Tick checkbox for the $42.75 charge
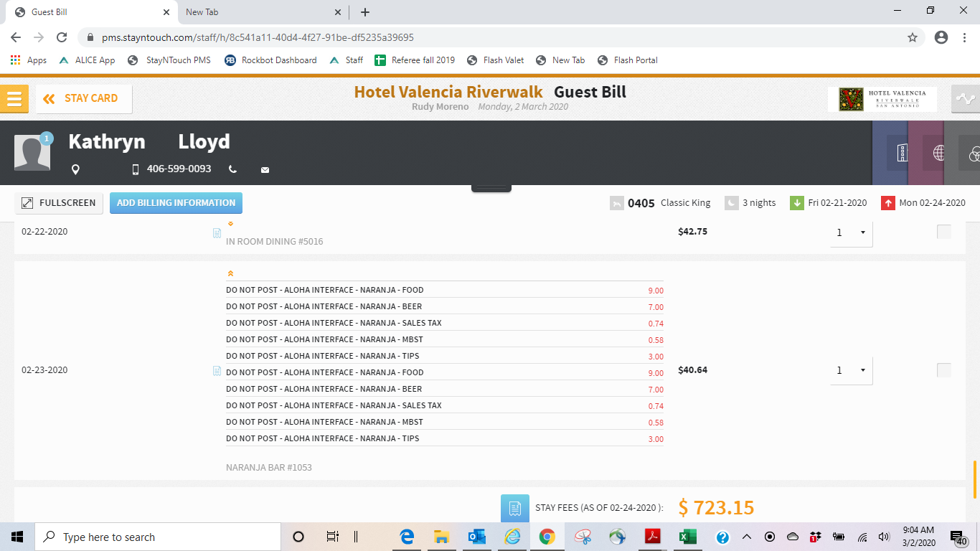The height and width of the screenshot is (551, 980). coord(944,232)
